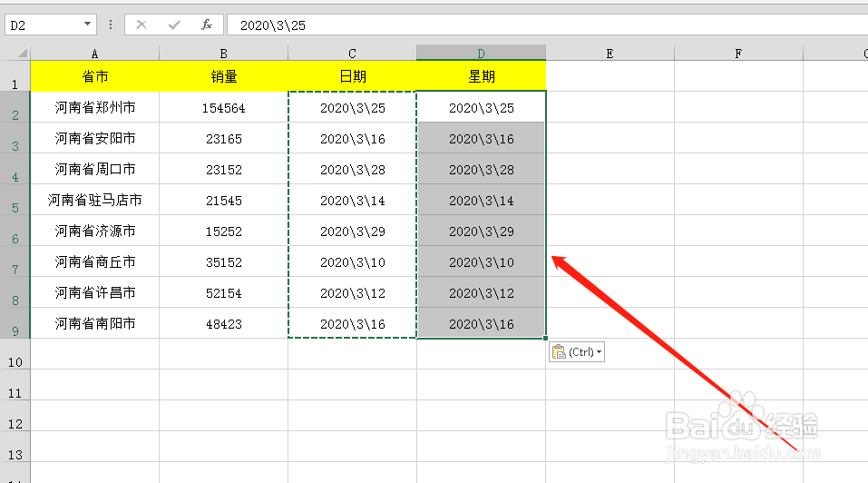Click column C cell 2020\3\29
This screenshot has width=868, height=483.
click(352, 231)
